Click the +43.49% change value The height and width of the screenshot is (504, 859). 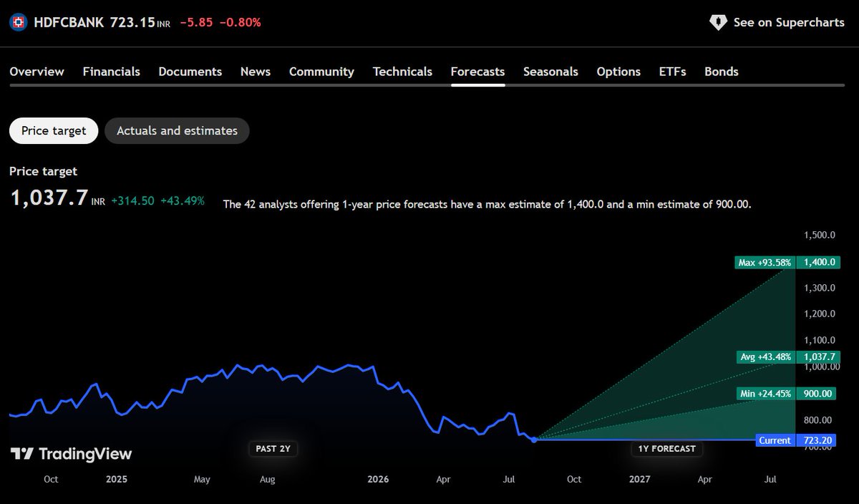[x=182, y=201]
